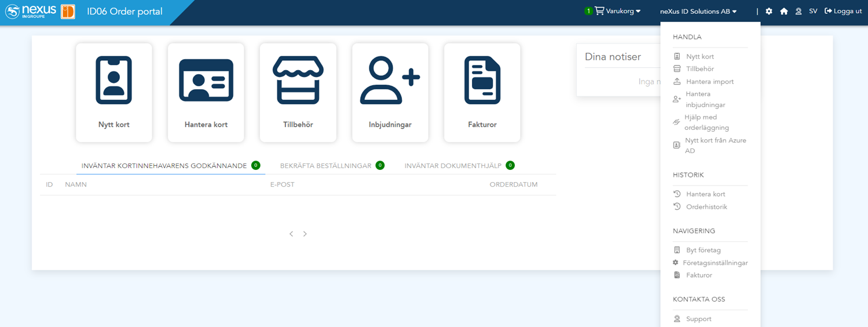Click the Nexus Ingroupe logo
Screen dimensions: 868x327
[x=31, y=11]
